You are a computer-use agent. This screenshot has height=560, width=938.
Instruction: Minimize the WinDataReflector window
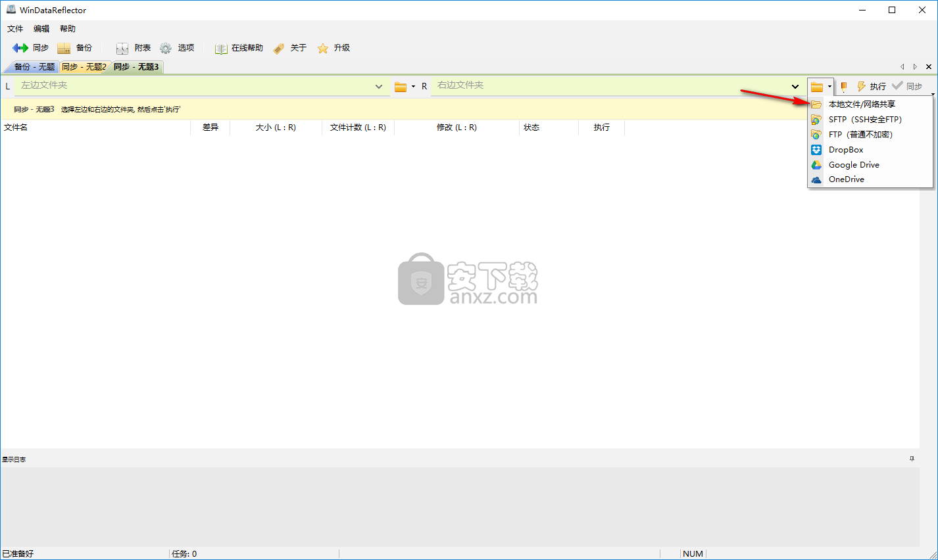pos(862,10)
